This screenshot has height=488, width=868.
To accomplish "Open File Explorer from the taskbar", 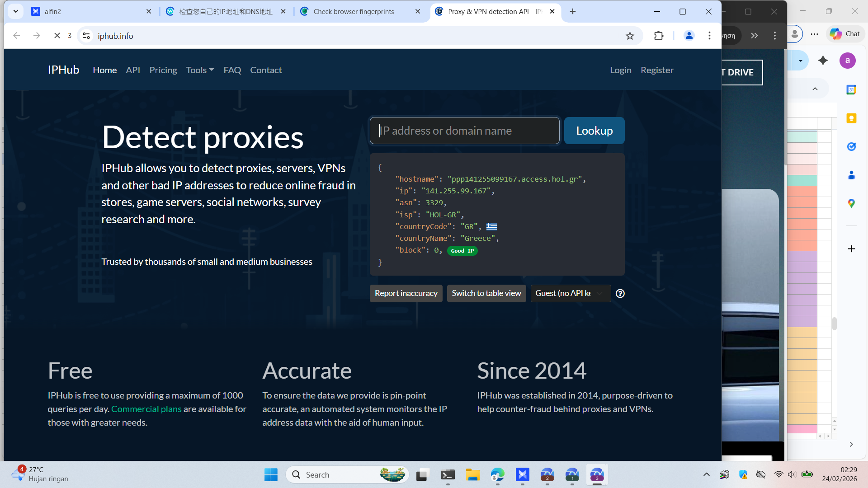I will point(472,475).
